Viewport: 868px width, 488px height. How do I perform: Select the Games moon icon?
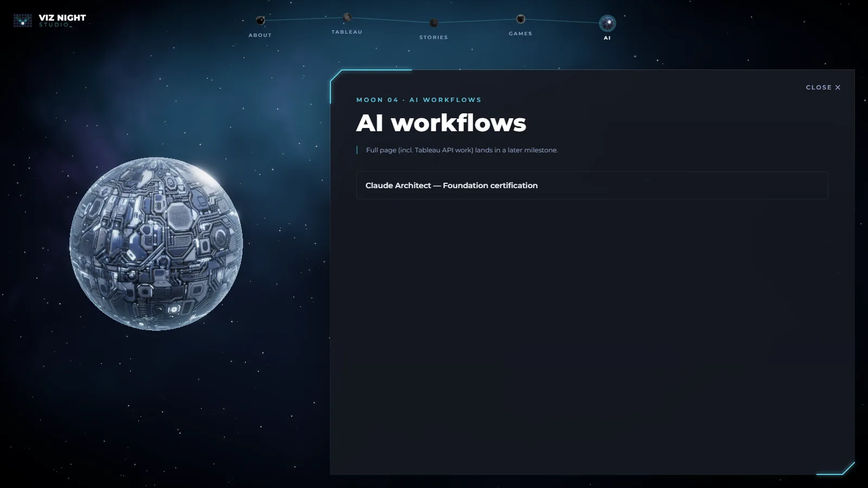click(x=520, y=19)
